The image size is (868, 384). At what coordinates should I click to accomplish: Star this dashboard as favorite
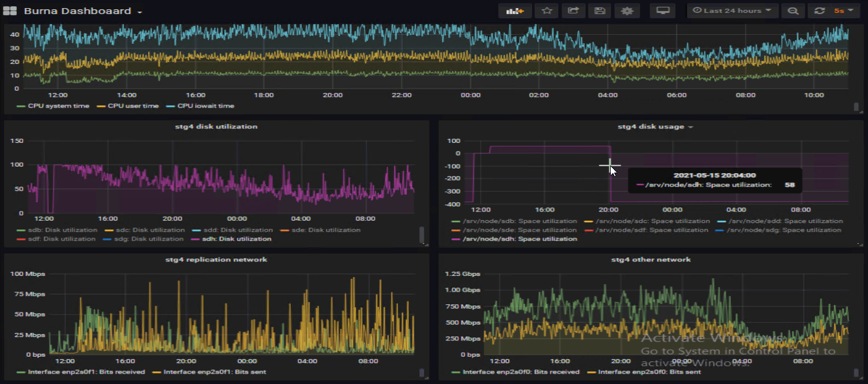[546, 11]
